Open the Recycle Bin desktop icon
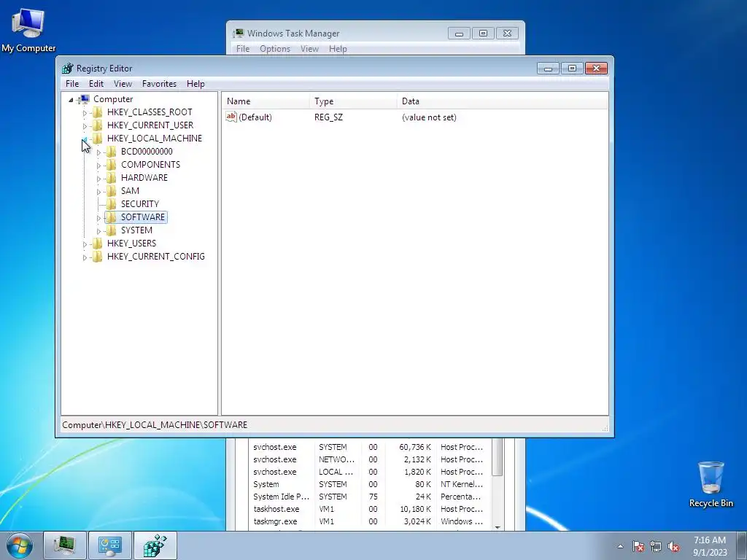The image size is (747, 560). pyautogui.click(x=711, y=484)
